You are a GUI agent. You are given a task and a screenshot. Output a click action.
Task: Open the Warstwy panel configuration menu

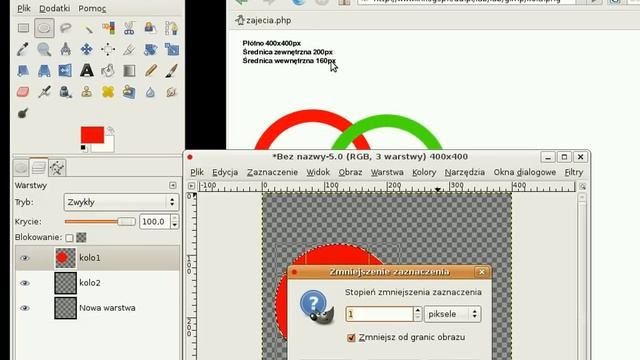[x=173, y=185]
